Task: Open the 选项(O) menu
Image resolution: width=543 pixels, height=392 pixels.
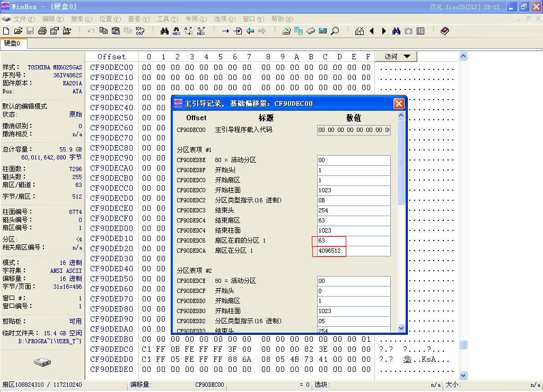Action: (x=225, y=19)
